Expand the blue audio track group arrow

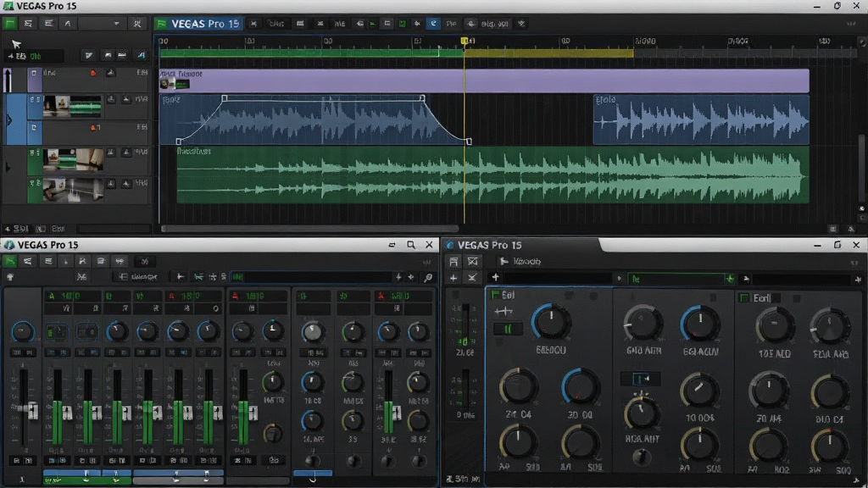(x=8, y=120)
